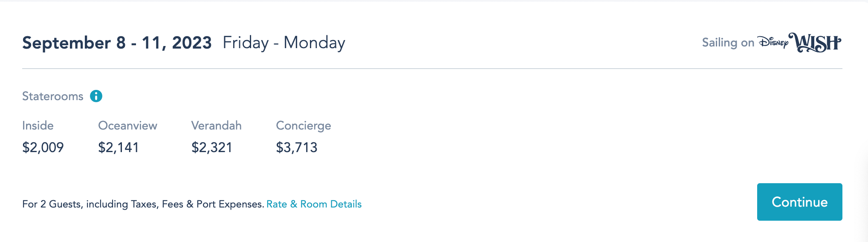This screenshot has width=868, height=242.
Task: Select the Oceanview stateroom label
Action: 127,126
